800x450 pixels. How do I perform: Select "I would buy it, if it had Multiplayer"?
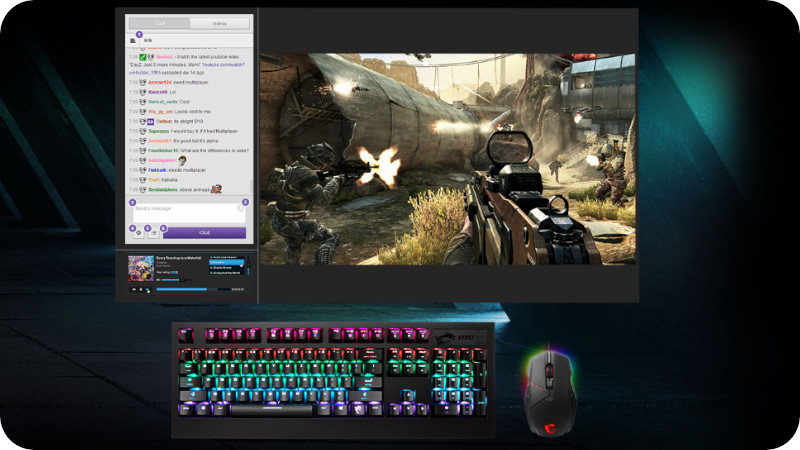(205, 131)
